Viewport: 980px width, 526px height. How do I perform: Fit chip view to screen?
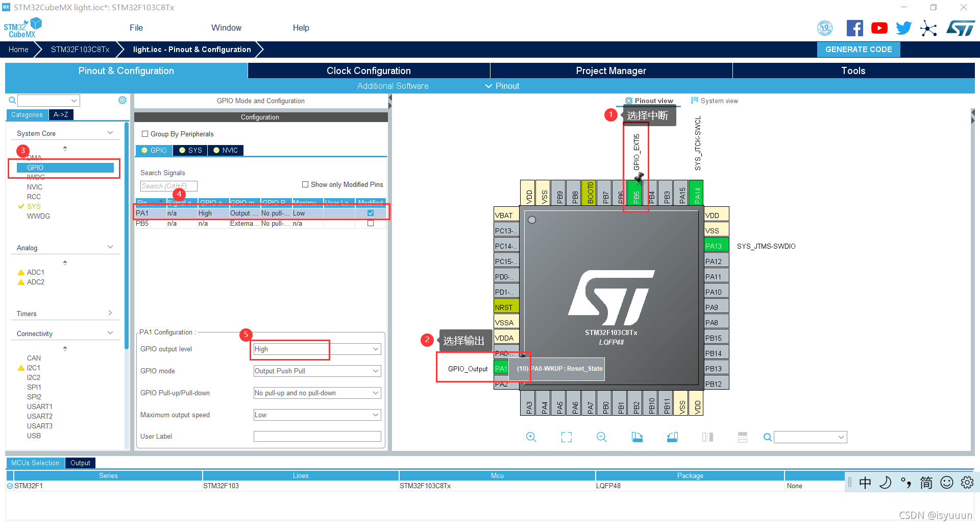click(x=567, y=437)
